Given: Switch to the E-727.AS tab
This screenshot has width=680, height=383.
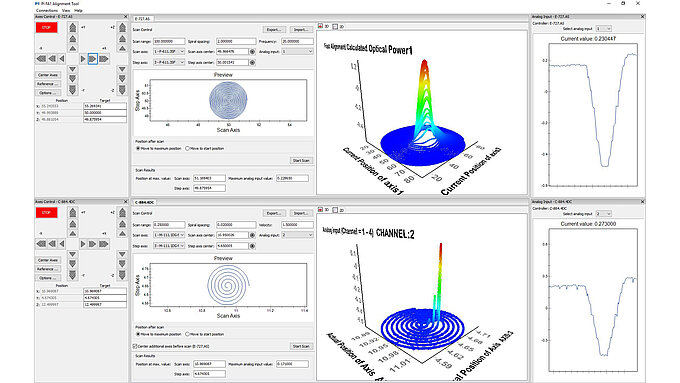Looking at the screenshot, I should 142,19.
